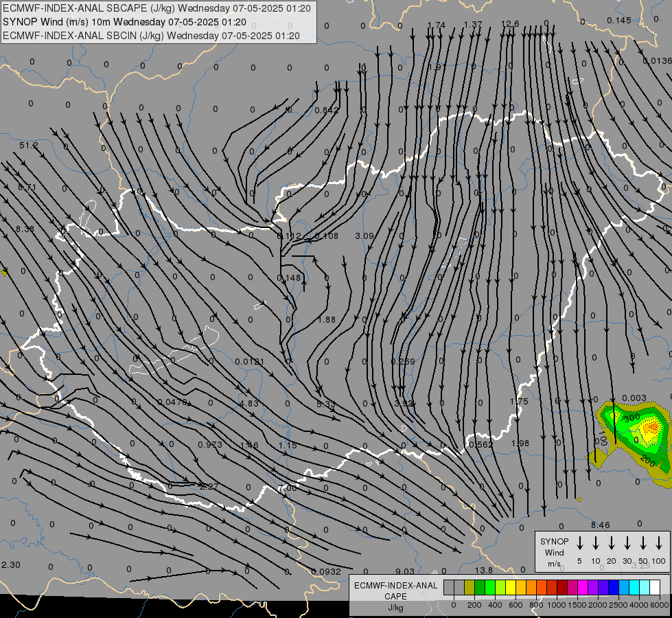Click the 2.27 value on the map
Viewport: 672px width, 618px height.
[x=209, y=486]
